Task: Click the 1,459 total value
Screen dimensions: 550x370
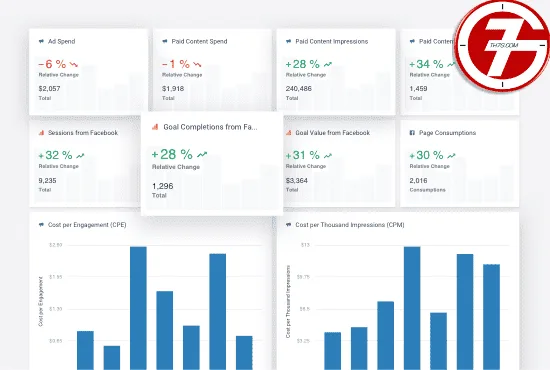Action: [418, 89]
